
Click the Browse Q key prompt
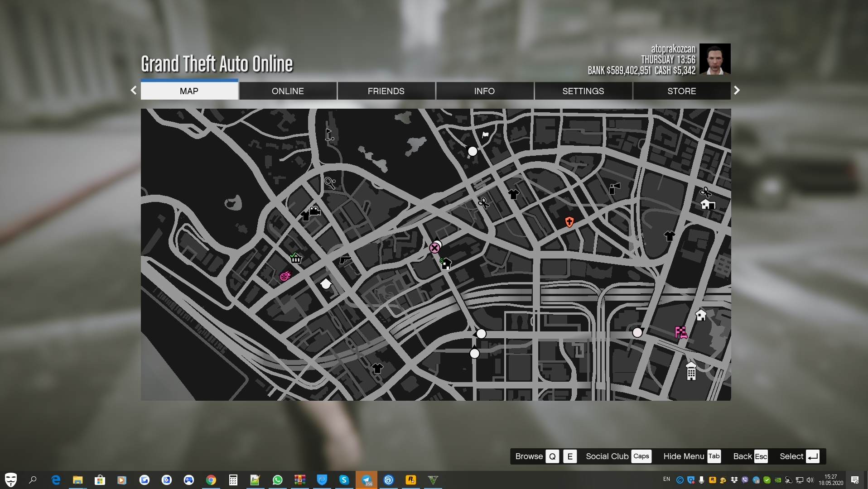point(552,456)
